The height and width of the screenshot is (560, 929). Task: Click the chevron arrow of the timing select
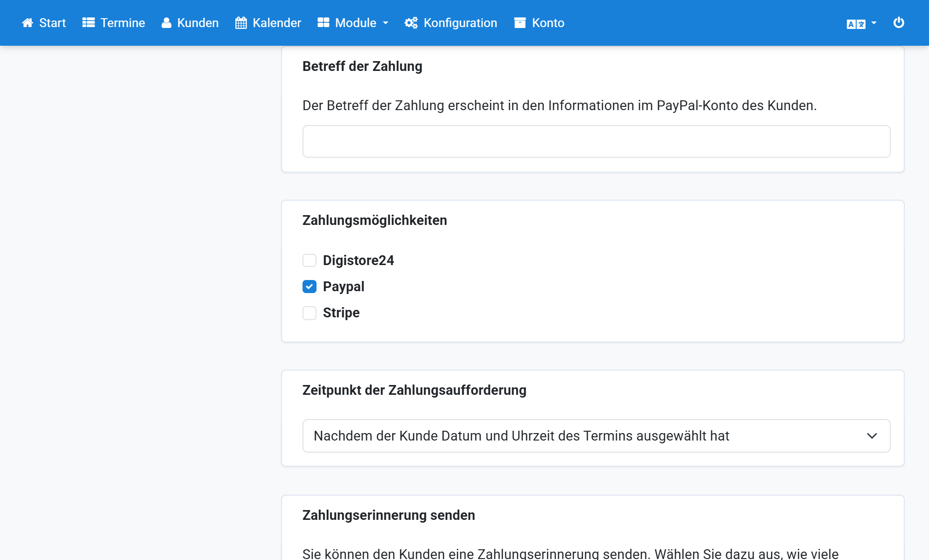point(872,436)
